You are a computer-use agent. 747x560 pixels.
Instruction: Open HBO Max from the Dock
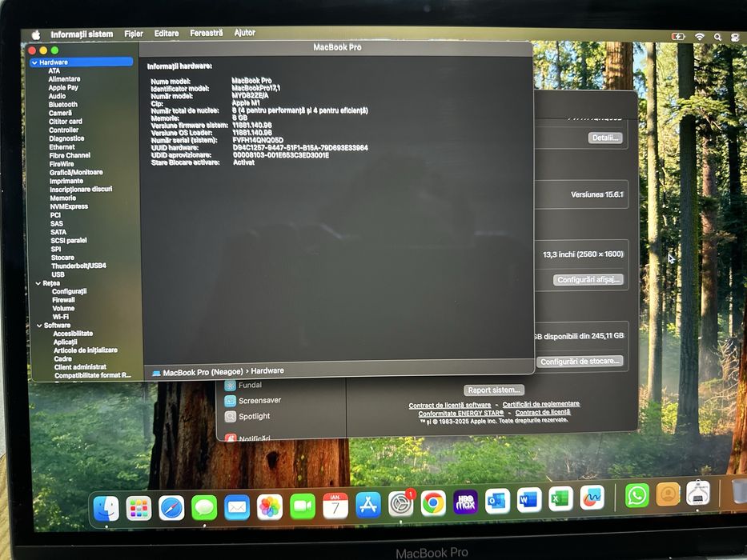coord(465,502)
